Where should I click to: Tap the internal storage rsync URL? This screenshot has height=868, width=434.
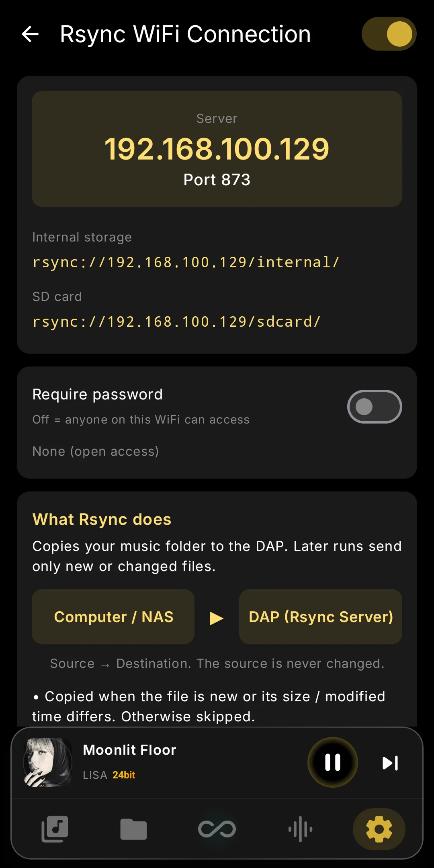(x=186, y=262)
